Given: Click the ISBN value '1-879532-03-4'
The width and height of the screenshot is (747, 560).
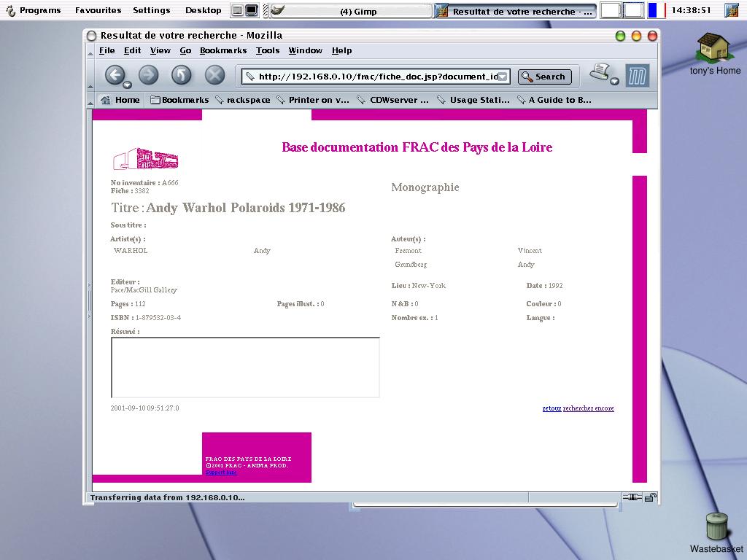Looking at the screenshot, I should [158, 318].
